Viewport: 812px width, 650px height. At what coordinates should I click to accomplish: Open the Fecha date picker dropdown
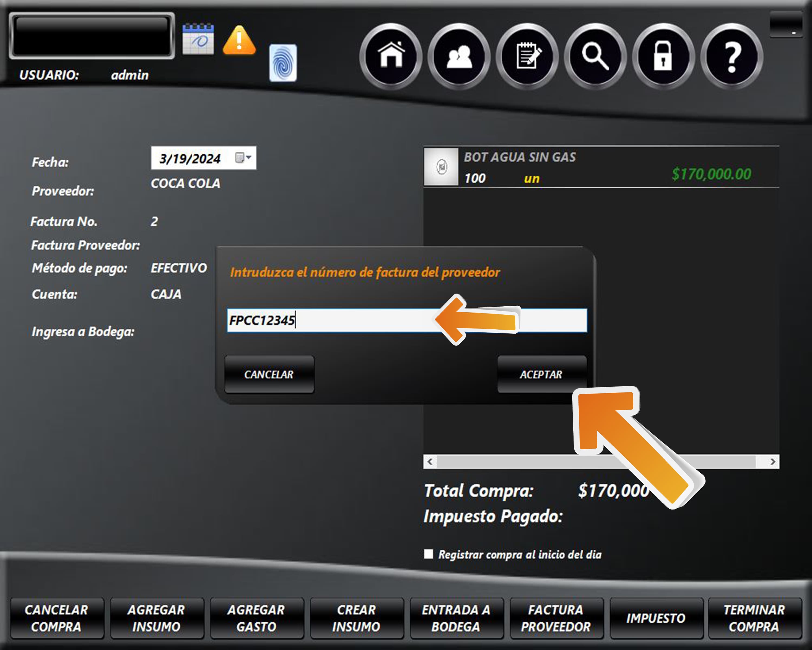(x=243, y=158)
